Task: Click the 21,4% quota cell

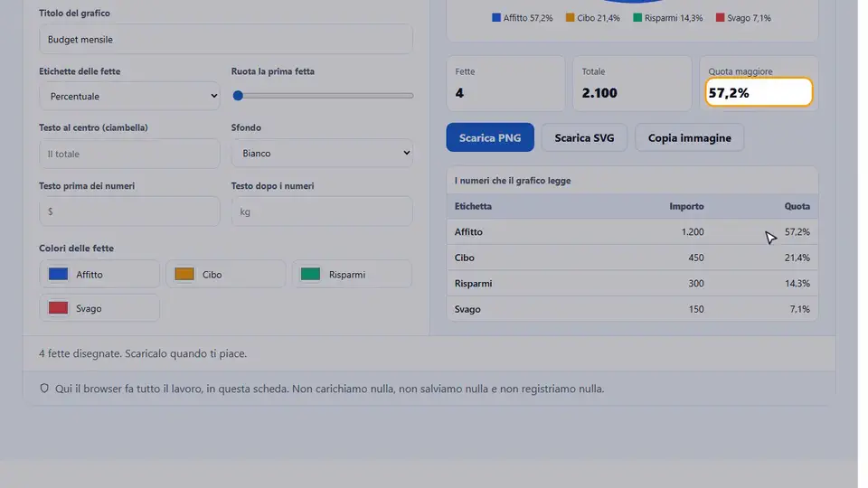Action: click(797, 258)
